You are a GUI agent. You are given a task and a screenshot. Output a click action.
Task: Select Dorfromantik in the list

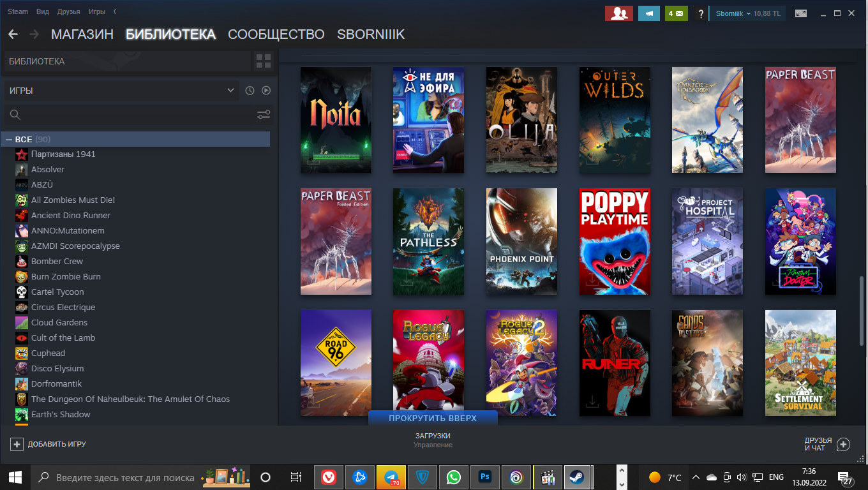(56, 384)
